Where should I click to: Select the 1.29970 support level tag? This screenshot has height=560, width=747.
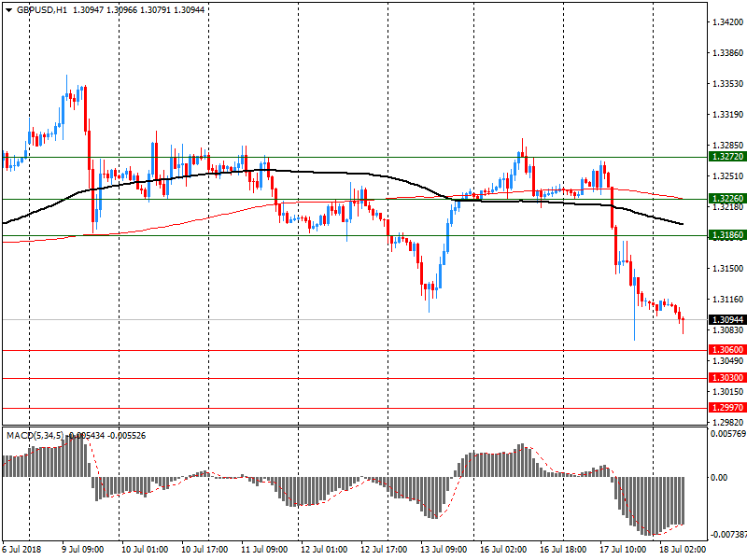click(724, 409)
